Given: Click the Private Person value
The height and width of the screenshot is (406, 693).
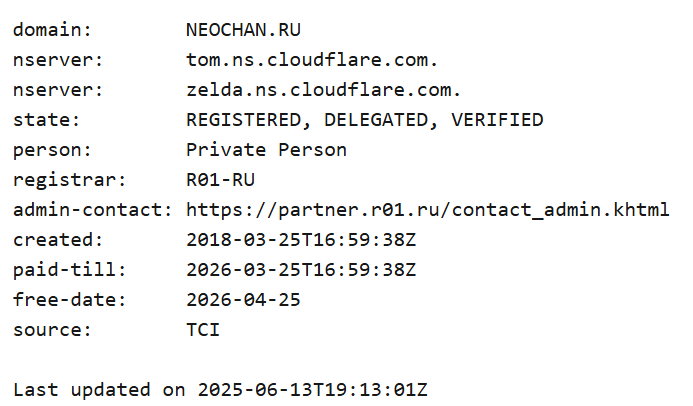Looking at the screenshot, I should pyautogui.click(x=267, y=150).
